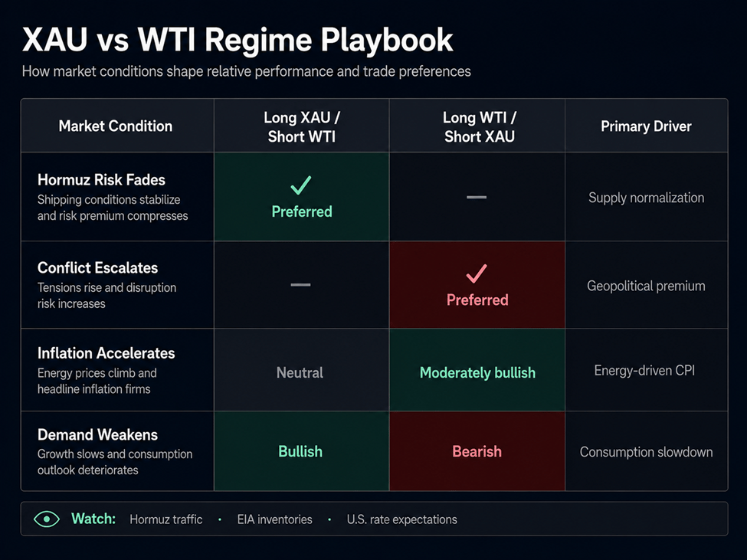Click the Inflation Accelerates row title

(106, 353)
